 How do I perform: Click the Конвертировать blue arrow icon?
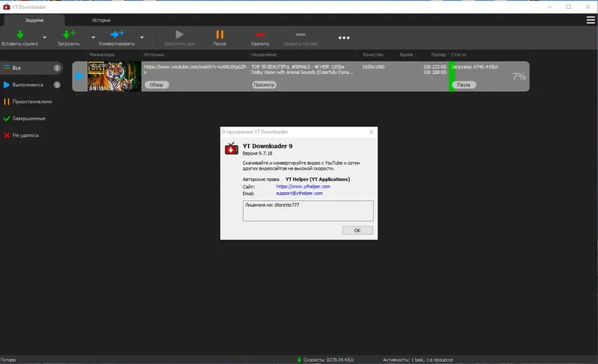[x=117, y=34]
